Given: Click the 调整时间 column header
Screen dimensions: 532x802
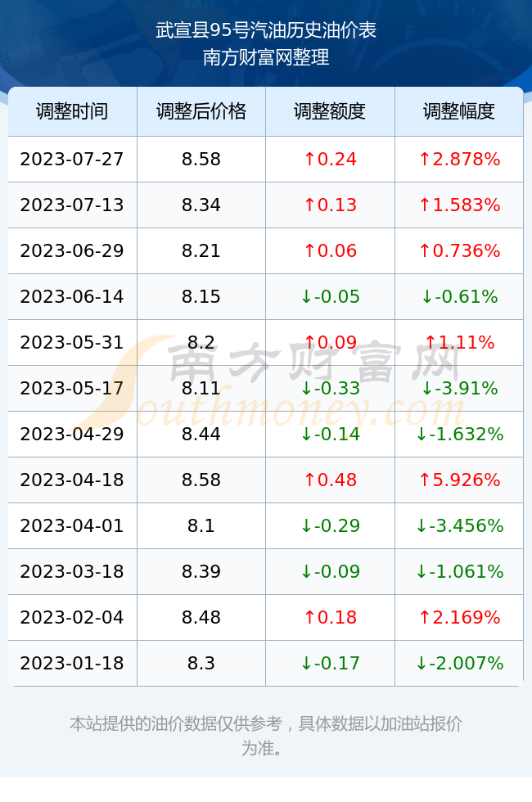Looking at the screenshot, I should click(x=72, y=111).
